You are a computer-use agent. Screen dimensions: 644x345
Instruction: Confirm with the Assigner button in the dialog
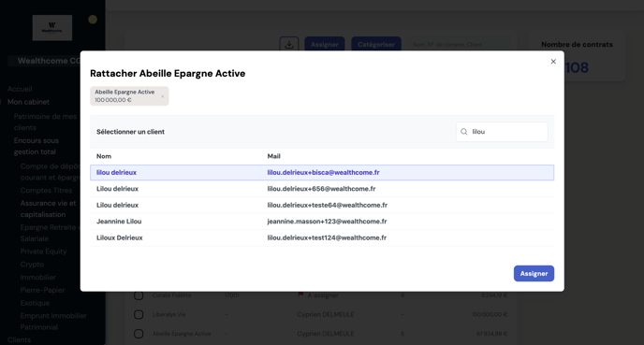534,274
